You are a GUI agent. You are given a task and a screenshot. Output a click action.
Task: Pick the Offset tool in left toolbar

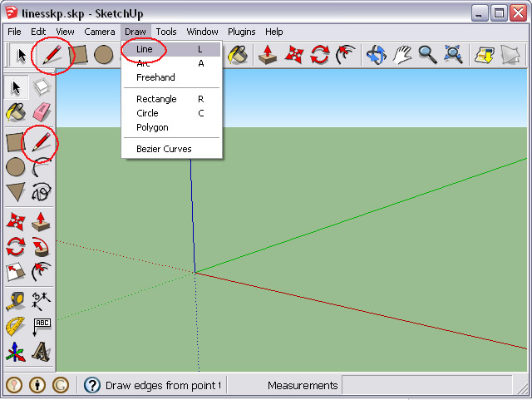(41, 272)
